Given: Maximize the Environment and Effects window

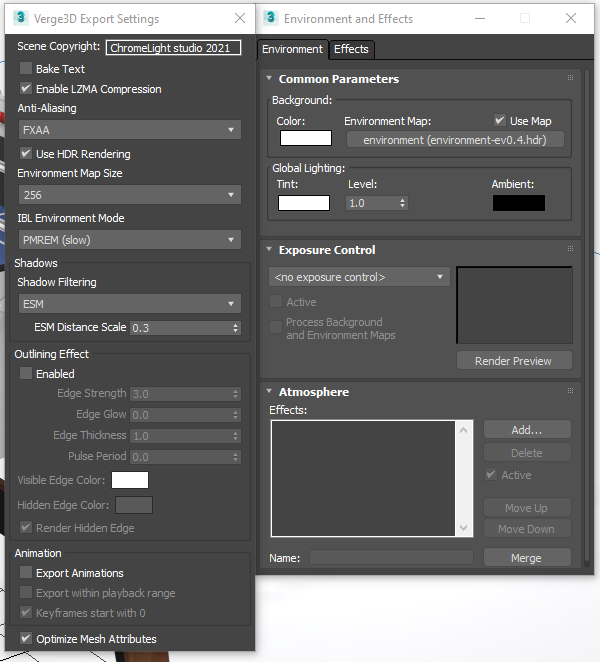Looking at the screenshot, I should tap(525, 18).
